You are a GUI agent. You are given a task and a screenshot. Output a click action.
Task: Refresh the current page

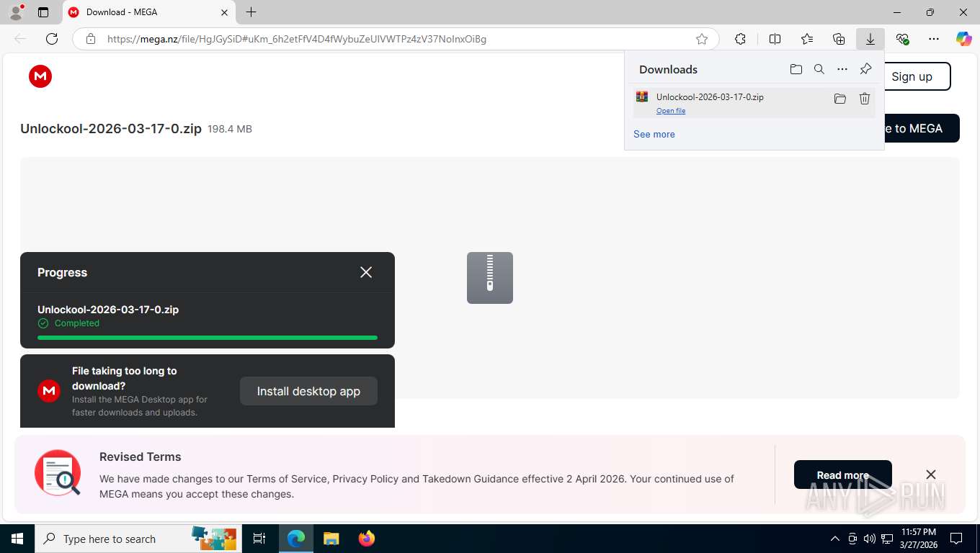(52, 39)
